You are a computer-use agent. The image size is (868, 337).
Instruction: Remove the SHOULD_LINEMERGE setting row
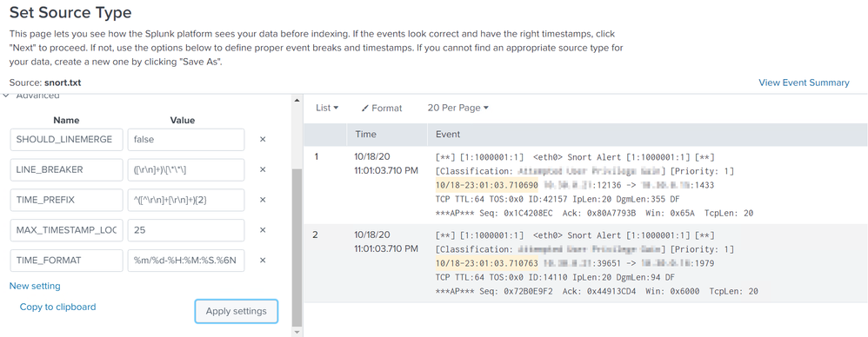click(263, 140)
